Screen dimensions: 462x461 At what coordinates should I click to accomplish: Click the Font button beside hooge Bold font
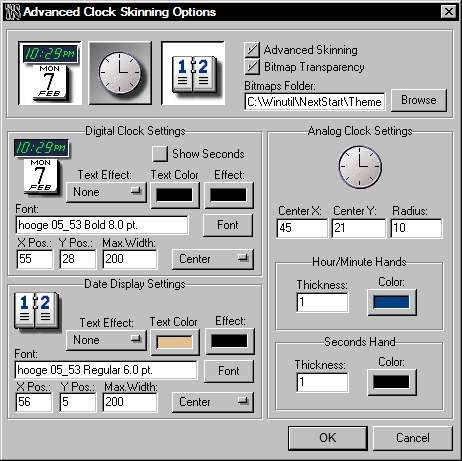[228, 225]
